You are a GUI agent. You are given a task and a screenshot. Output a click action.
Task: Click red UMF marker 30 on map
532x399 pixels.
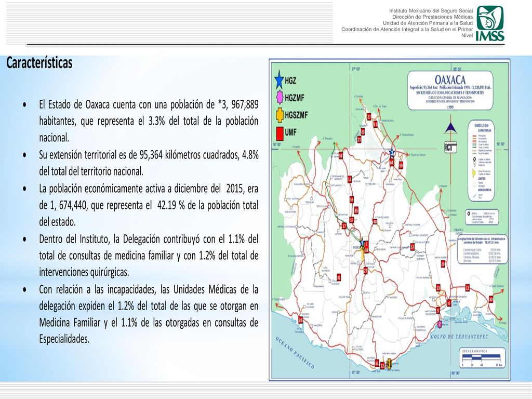click(490, 300)
